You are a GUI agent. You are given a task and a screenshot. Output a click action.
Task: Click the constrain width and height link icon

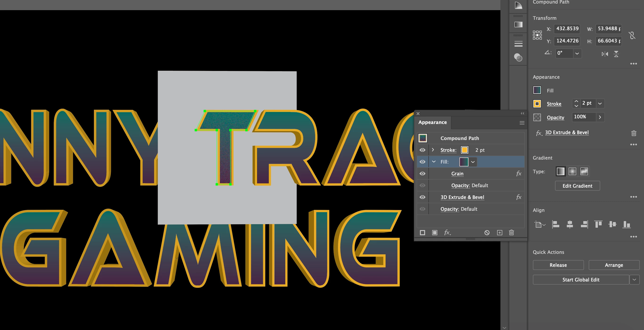(x=632, y=35)
